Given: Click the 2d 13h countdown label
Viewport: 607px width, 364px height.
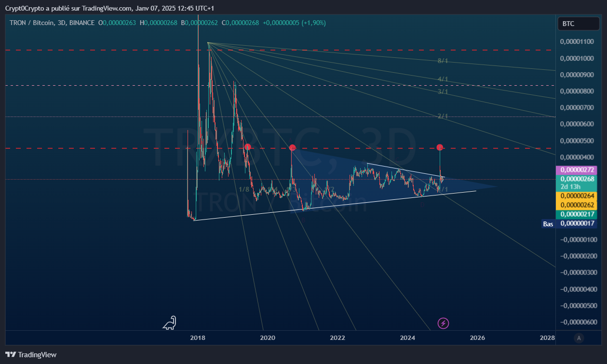Looking at the screenshot, I should click(x=570, y=186).
